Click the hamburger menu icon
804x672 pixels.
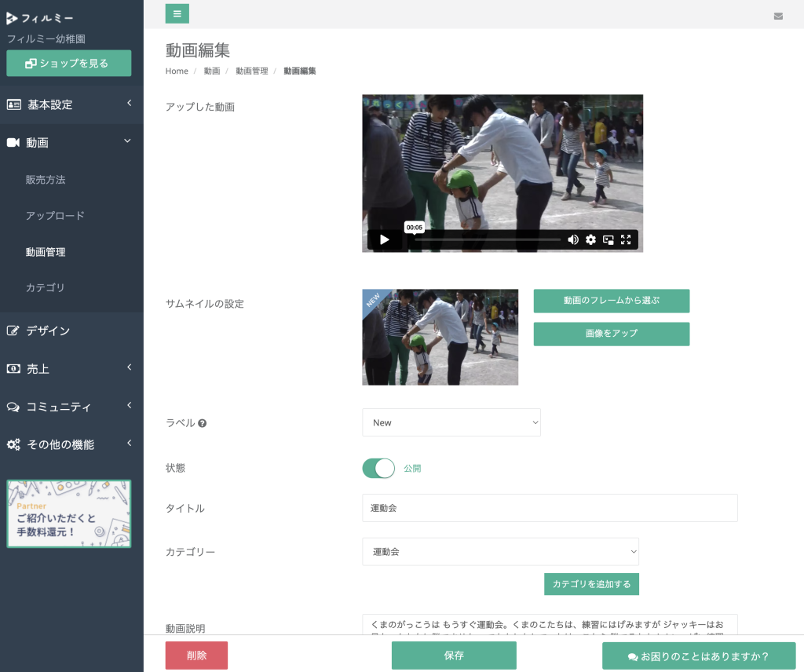coord(177,13)
